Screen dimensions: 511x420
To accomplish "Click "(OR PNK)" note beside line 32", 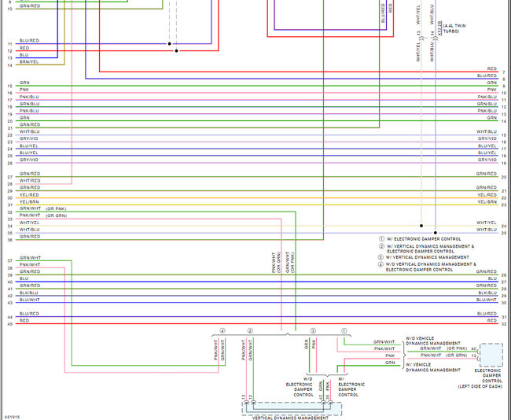I will pos(56,208).
